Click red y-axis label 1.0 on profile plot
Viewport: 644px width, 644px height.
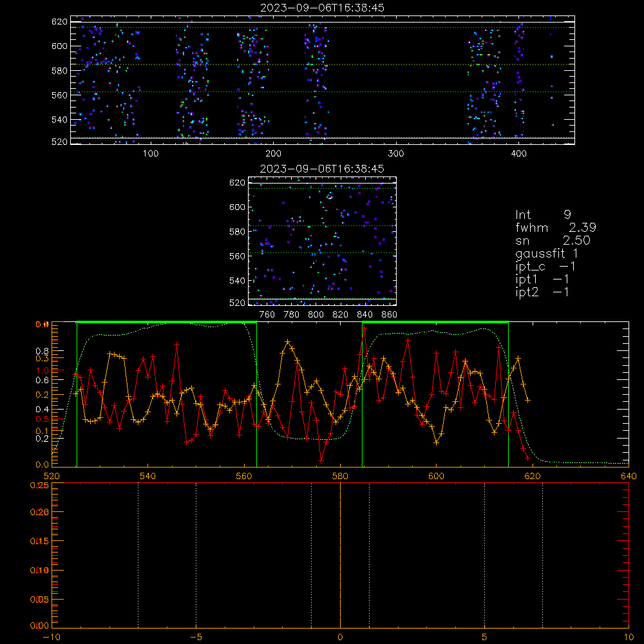[43, 370]
